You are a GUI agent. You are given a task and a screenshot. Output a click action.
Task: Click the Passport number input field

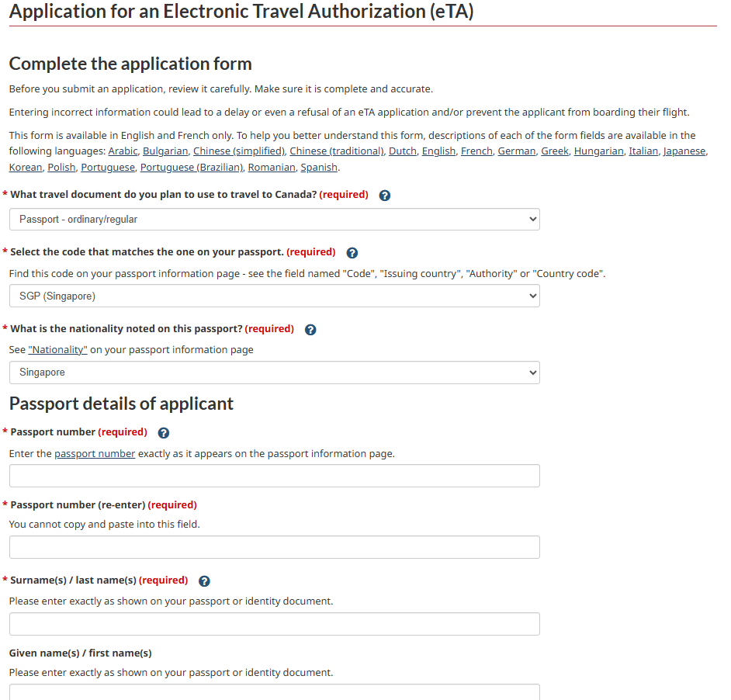(x=274, y=476)
